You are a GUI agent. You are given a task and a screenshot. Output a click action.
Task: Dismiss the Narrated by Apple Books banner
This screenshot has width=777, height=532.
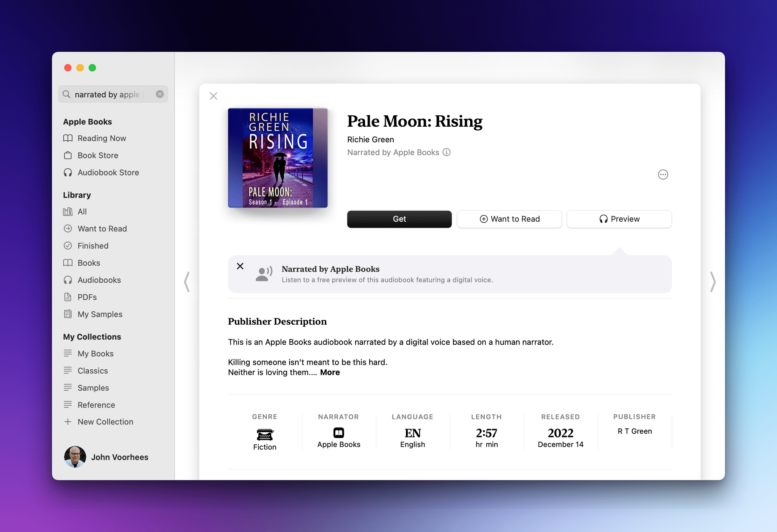(240, 266)
